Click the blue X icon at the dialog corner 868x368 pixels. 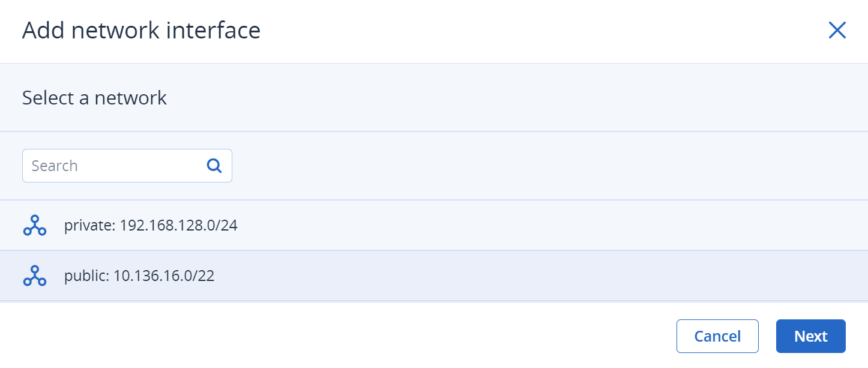tap(837, 30)
